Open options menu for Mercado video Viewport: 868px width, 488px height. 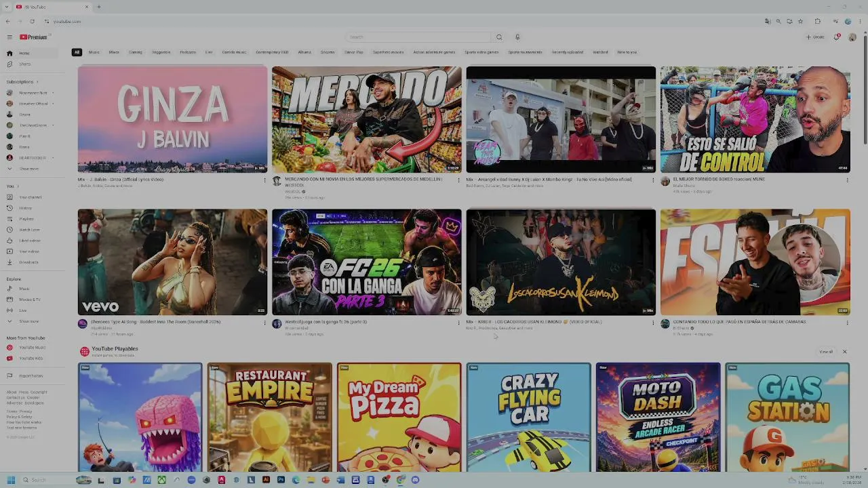(458, 180)
